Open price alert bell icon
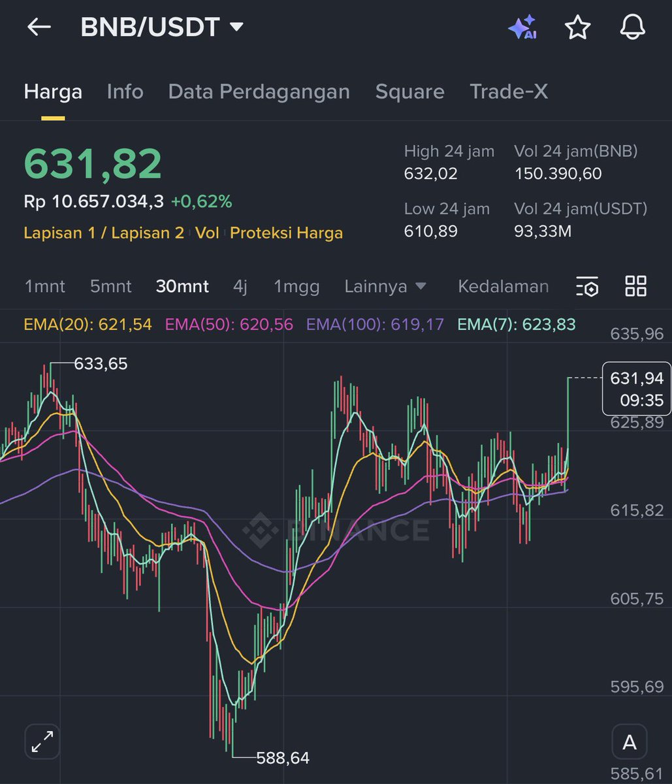 click(632, 27)
